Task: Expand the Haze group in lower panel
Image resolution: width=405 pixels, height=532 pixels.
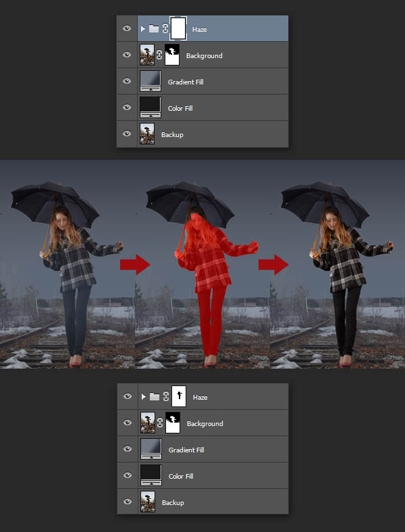Action: click(x=142, y=397)
